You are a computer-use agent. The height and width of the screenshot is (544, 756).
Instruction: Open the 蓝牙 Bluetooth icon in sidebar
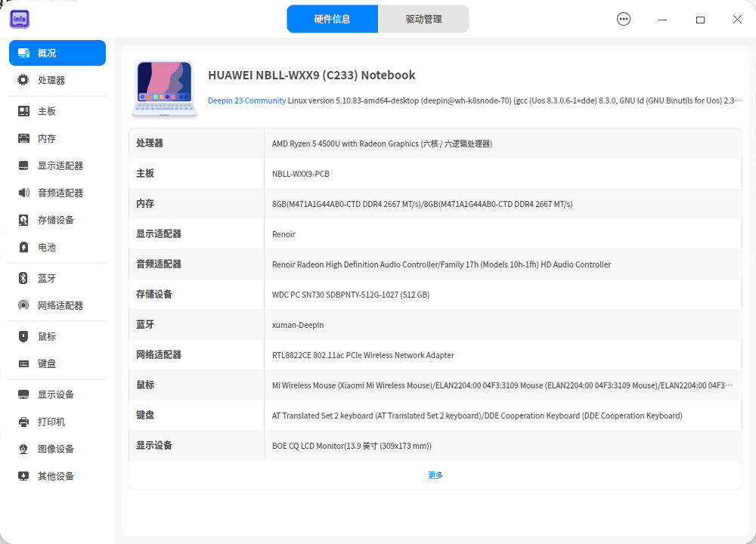[x=23, y=278]
